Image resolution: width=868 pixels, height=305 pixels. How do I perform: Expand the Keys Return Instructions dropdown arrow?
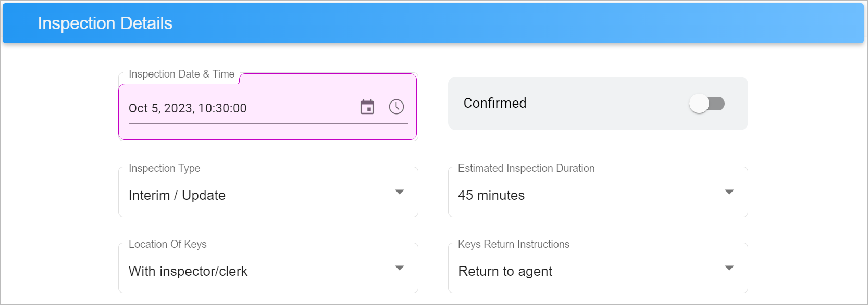pos(729,268)
